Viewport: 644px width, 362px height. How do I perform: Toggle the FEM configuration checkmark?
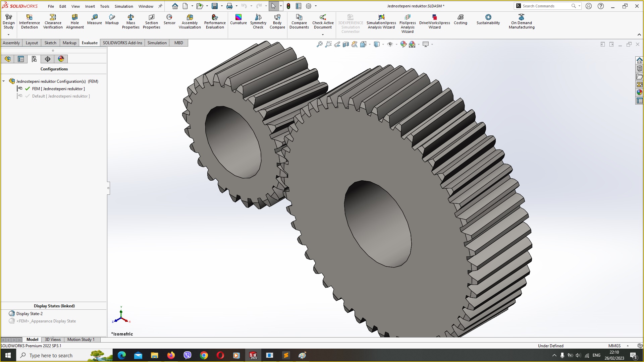28,89
